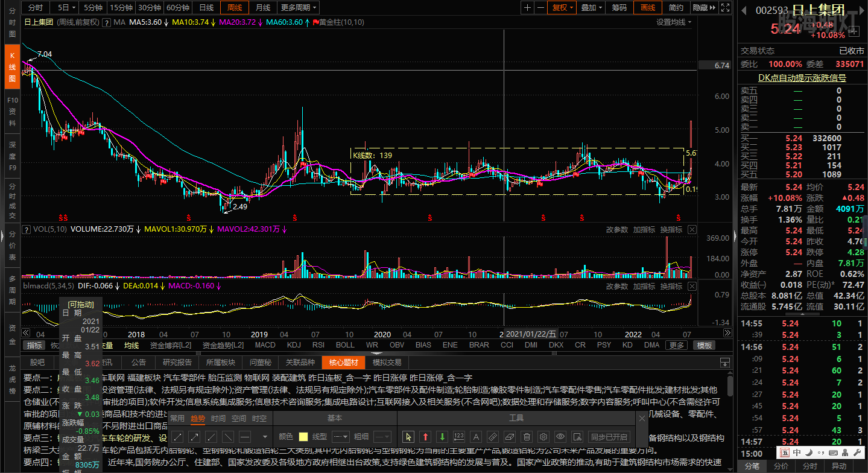
Task: Select the line segment drawing tool
Action: 178,436
